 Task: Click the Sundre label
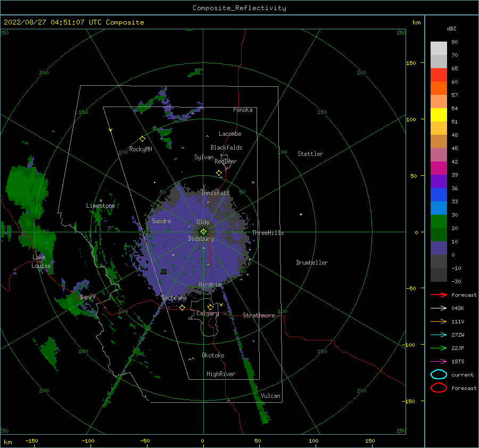pyautogui.click(x=162, y=221)
